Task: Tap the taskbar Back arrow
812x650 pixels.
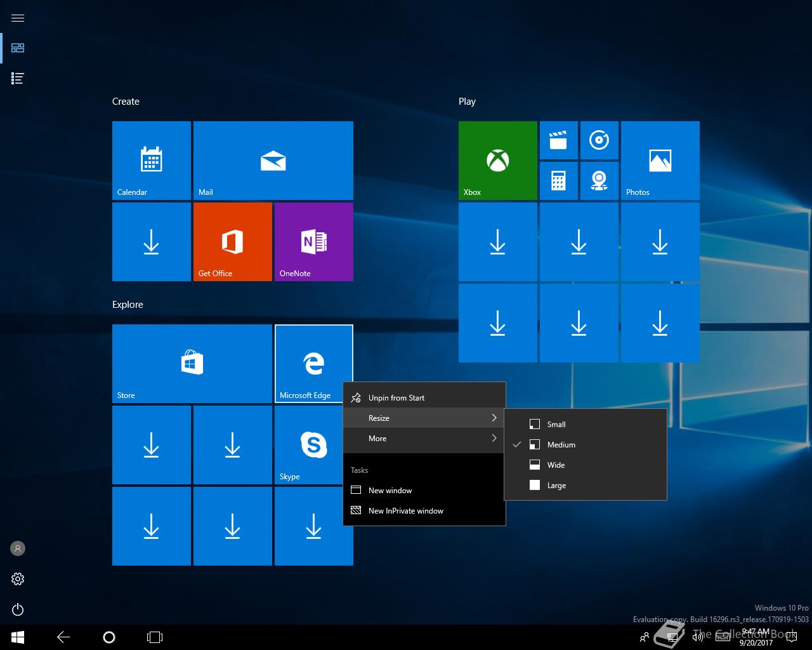Action: tap(63, 637)
